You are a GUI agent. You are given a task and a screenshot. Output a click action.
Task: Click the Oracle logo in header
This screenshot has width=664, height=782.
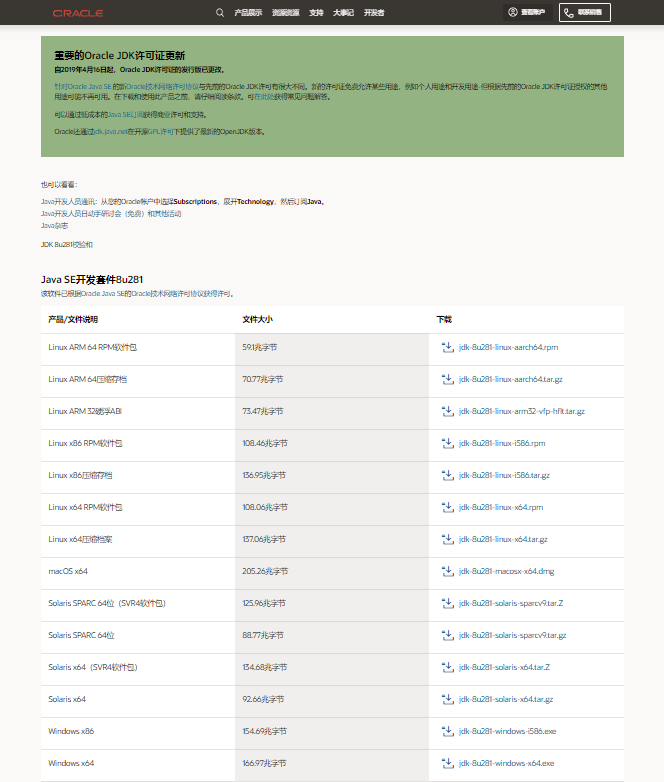tap(78, 13)
